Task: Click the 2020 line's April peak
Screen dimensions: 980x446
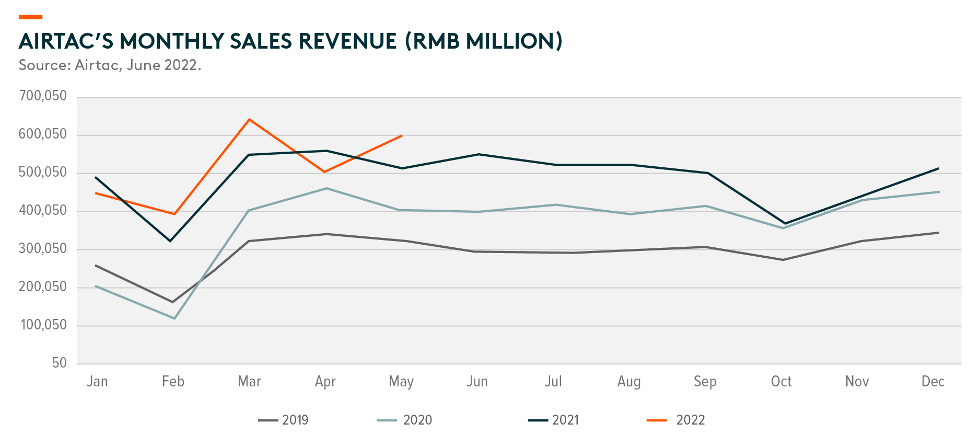Action: click(x=326, y=188)
